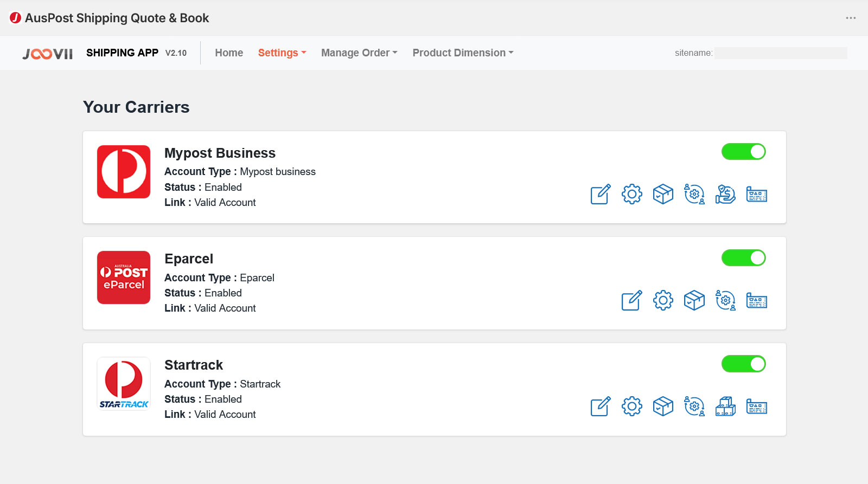
Task: Toggle the Startrack carrier off
Action: 743,364
